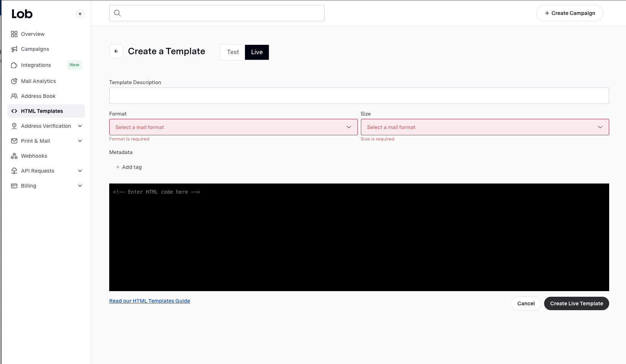Open the Format dropdown
626x364 pixels.
233,127
